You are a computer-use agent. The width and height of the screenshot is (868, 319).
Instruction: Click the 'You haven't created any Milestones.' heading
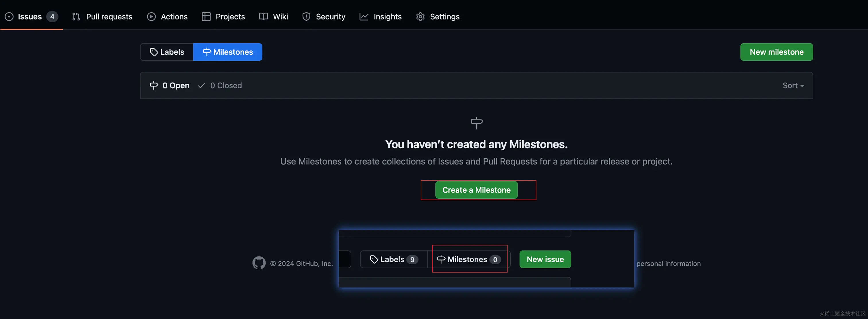(x=476, y=144)
